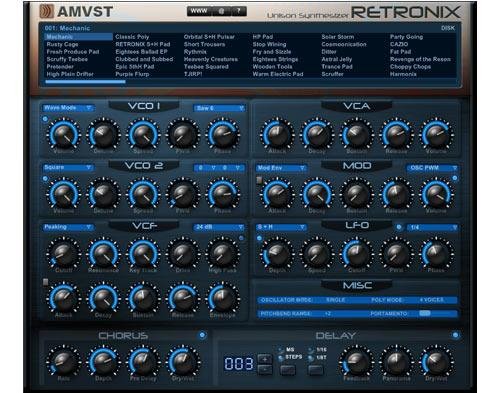Click Oscillator Mode SINGLE value
The width and height of the screenshot is (497, 393).
pos(335,300)
